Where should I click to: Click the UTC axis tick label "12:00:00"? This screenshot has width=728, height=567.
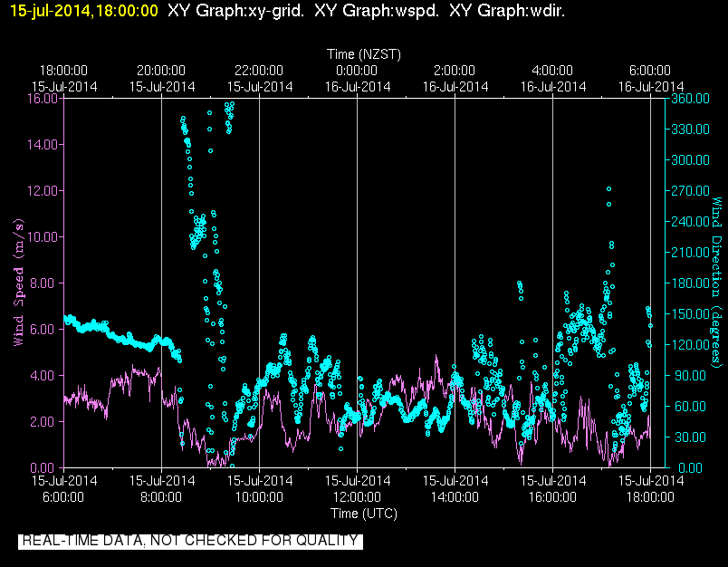pos(357,497)
